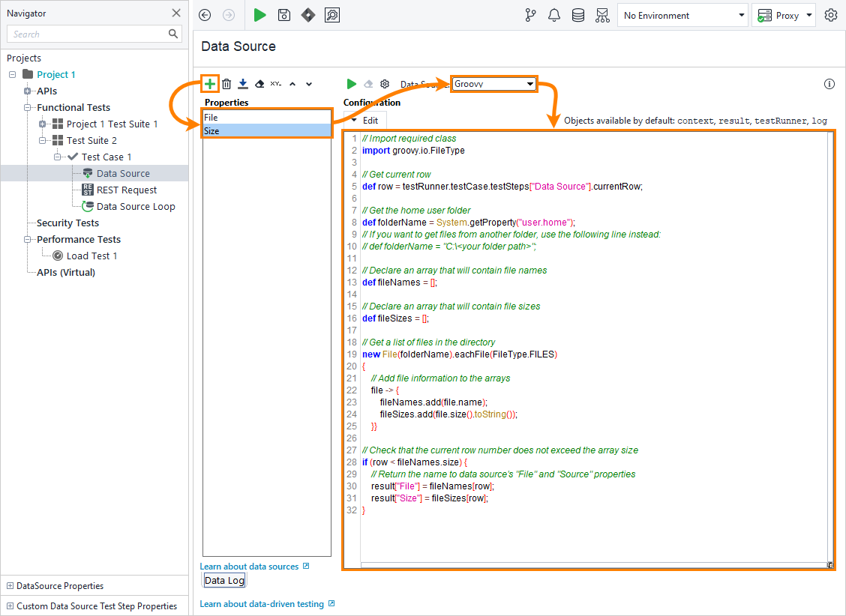The height and width of the screenshot is (616, 846).
Task: Select REST Request test step
Action: pyautogui.click(x=127, y=190)
